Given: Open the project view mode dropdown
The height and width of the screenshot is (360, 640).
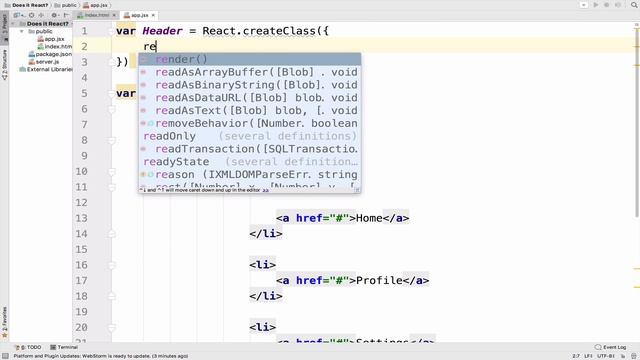Looking at the screenshot, I should pyautogui.click(x=18, y=15).
